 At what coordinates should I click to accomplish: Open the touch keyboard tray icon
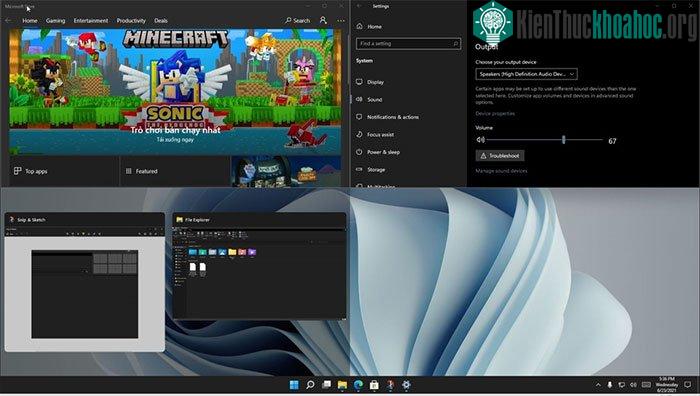pos(646,385)
